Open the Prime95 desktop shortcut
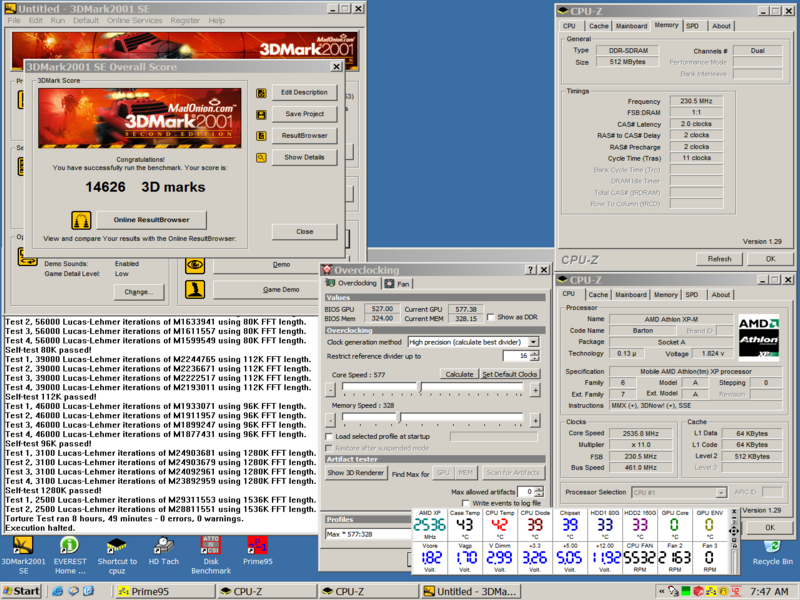800x600 pixels. [x=260, y=546]
